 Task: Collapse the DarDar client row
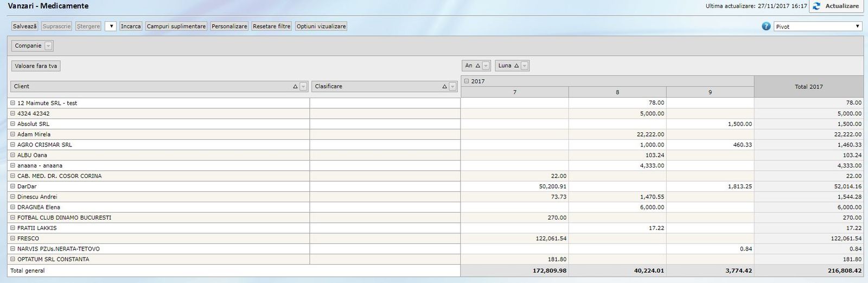(x=12, y=186)
